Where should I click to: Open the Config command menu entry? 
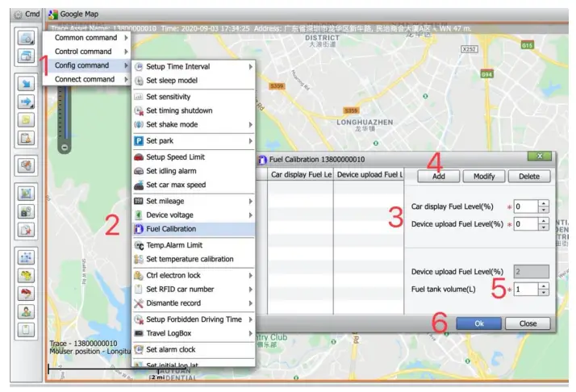[x=86, y=65]
